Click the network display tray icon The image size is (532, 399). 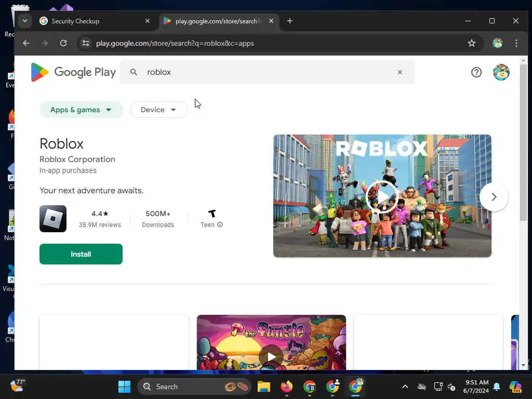(x=438, y=387)
